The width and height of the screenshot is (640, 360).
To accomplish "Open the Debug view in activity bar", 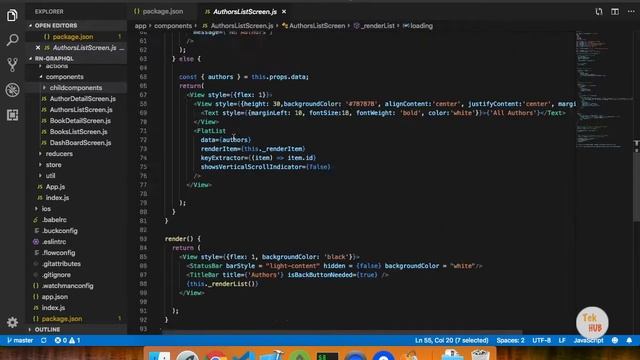I will point(12,90).
